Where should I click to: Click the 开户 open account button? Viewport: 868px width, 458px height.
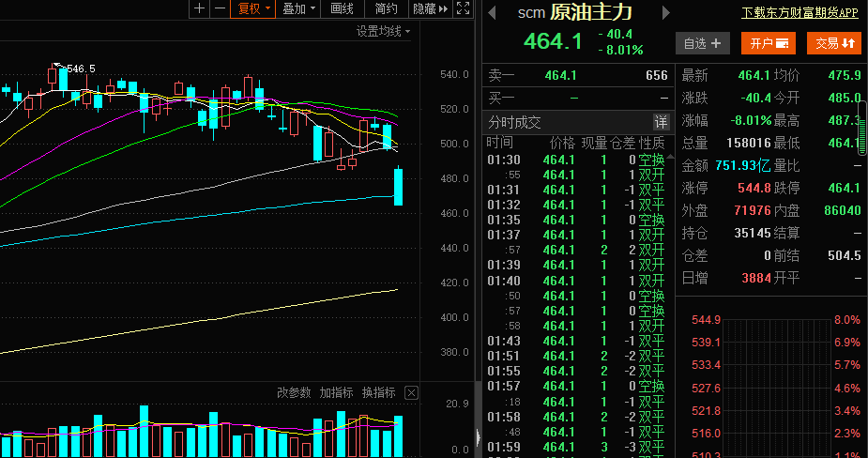[769, 43]
